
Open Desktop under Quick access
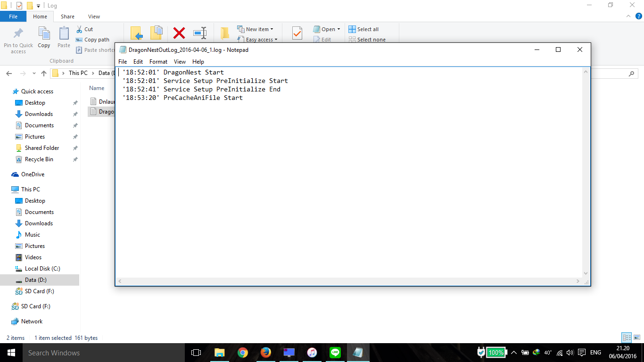coord(35,103)
